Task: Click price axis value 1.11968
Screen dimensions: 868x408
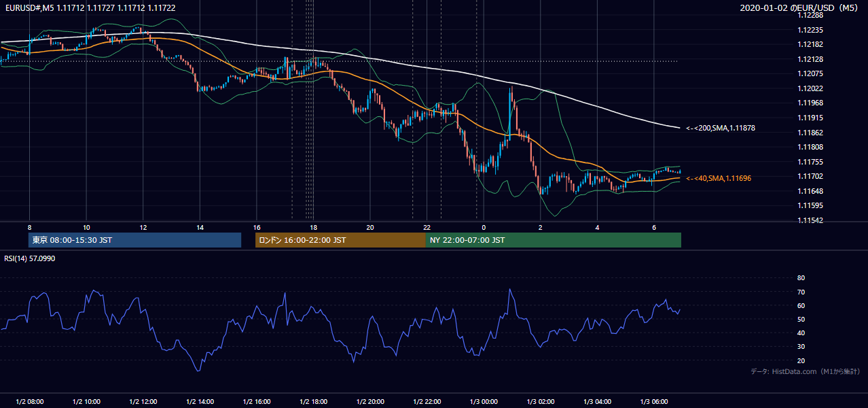Action: point(811,103)
